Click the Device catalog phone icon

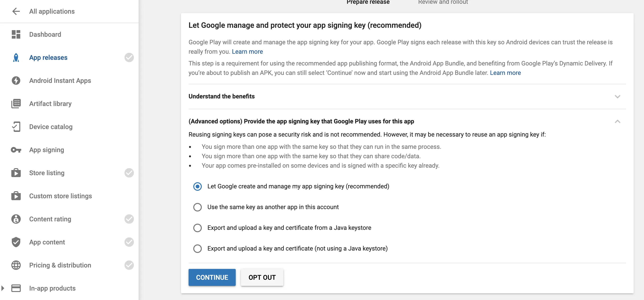(16, 127)
